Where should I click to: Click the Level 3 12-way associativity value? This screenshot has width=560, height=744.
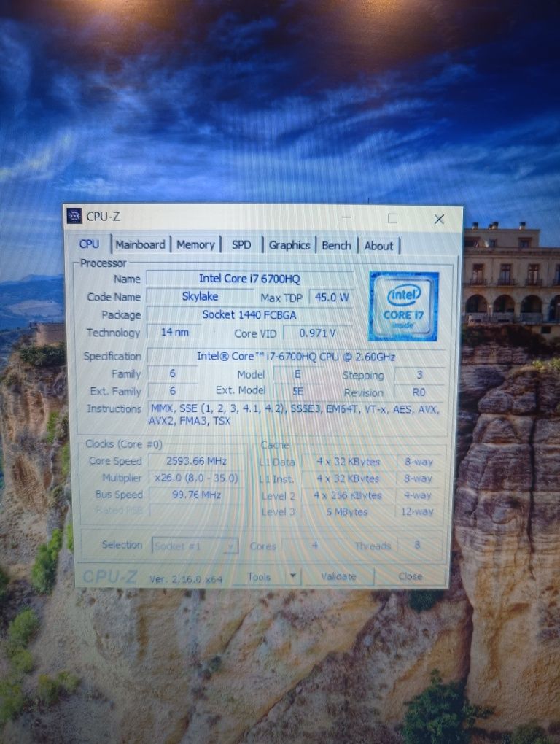coord(417,511)
